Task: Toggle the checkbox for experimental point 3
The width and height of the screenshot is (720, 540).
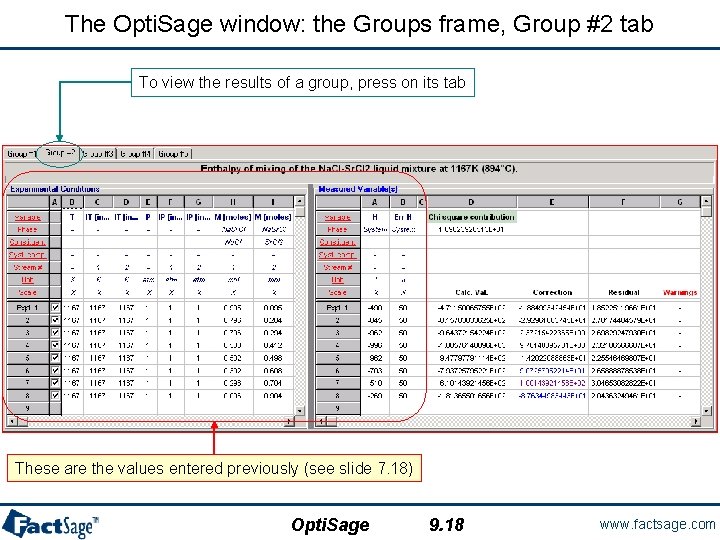Action: pyautogui.click(x=55, y=332)
